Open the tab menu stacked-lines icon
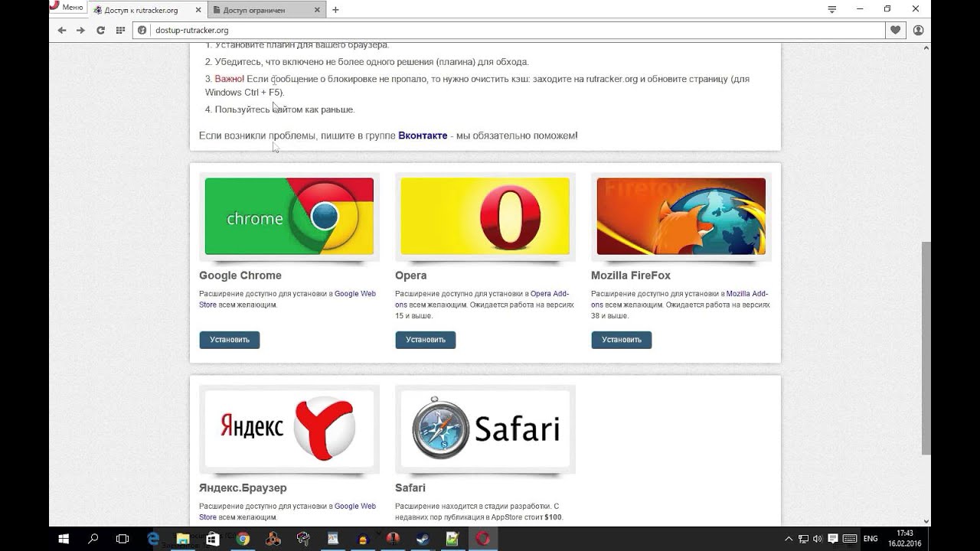Image resolution: width=980 pixels, height=551 pixels. click(x=832, y=9)
